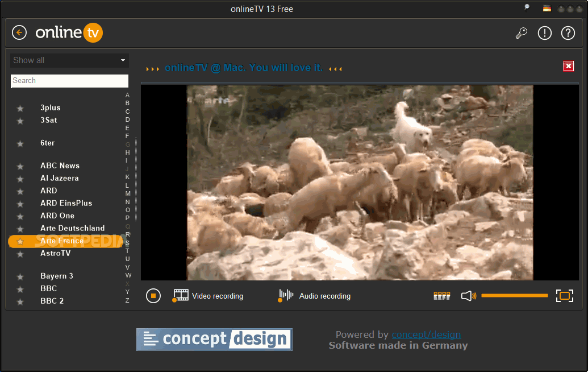588x372 pixels.
Task: Select the BBC 2 channel
Action: pos(52,301)
